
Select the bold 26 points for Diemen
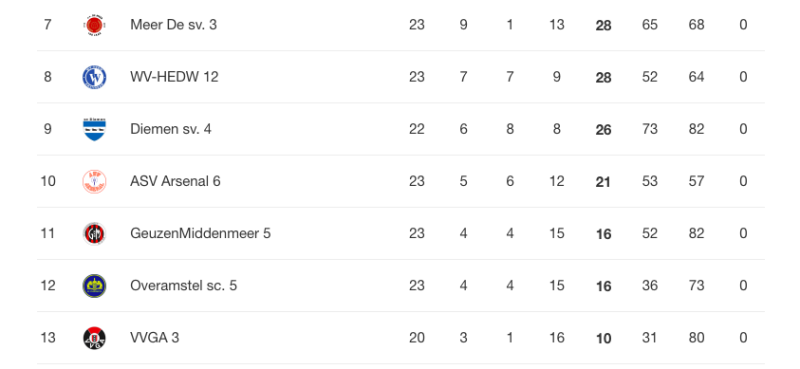click(604, 130)
